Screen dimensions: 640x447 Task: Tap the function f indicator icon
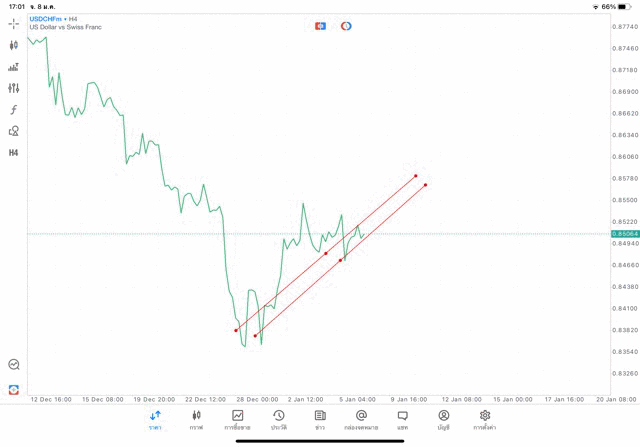coord(14,110)
